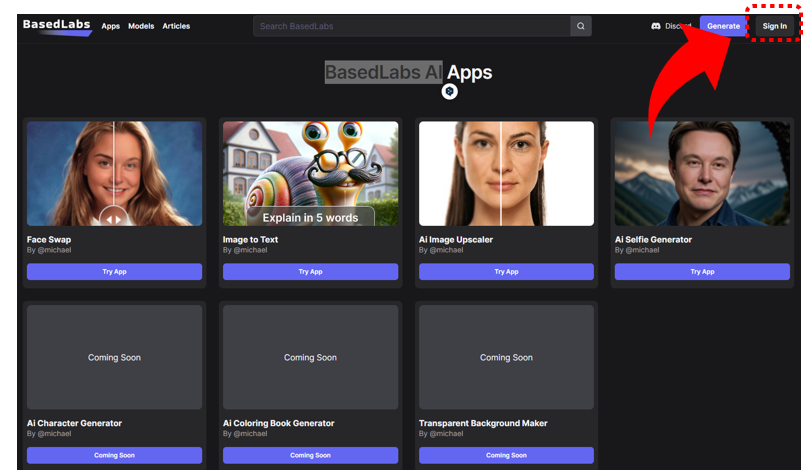
Task: Click the Face Swap title text
Action: (x=49, y=240)
